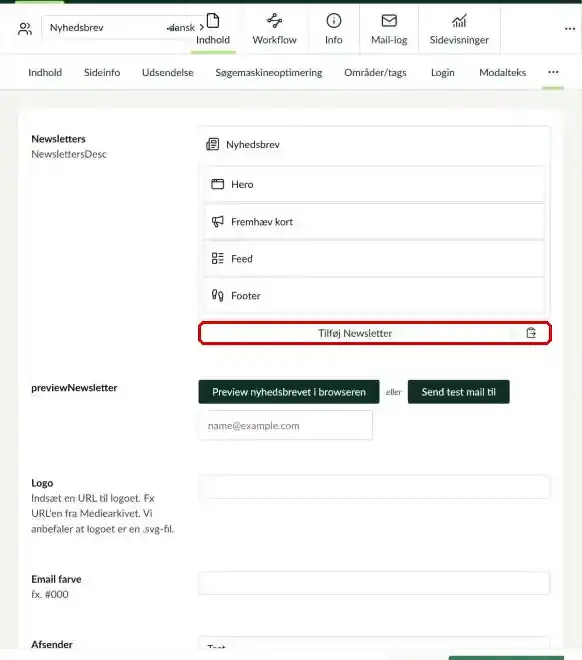This screenshot has width=582, height=660.
Task: Click the newspaper icon of Nyhedsbrev block
Action: [x=213, y=144]
